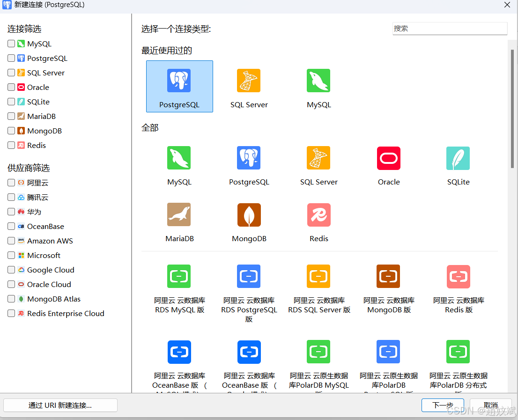
Task: Select SQL Server icon in All section
Action: (318, 158)
